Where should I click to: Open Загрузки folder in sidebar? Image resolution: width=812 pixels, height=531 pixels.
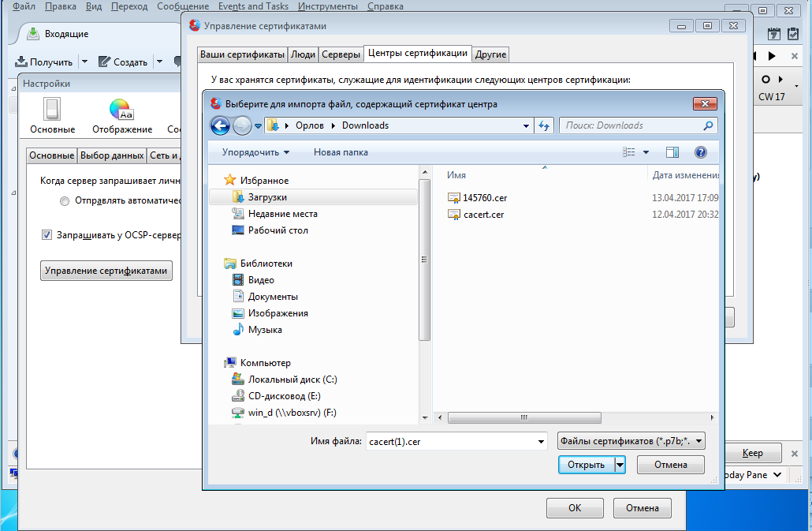pyautogui.click(x=313, y=197)
